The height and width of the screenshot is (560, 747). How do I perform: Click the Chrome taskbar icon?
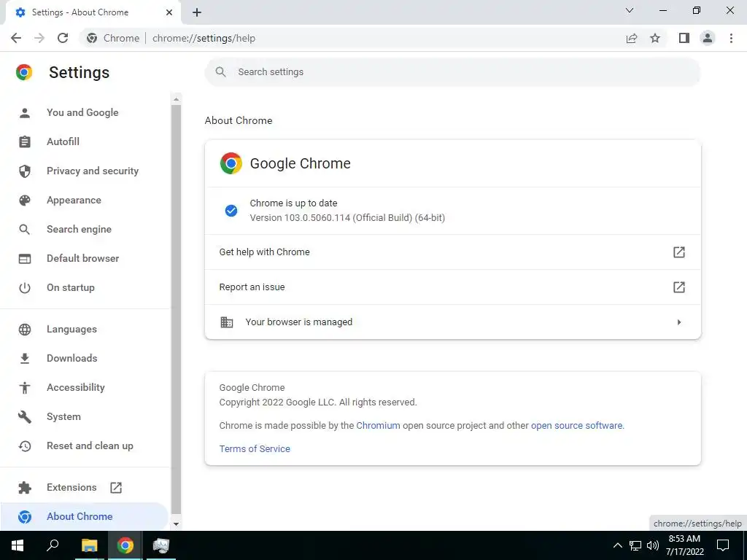(125, 545)
